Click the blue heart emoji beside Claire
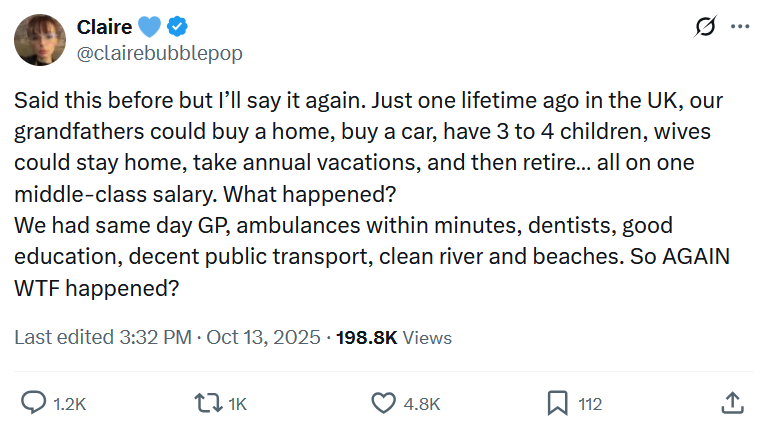 tap(150, 27)
